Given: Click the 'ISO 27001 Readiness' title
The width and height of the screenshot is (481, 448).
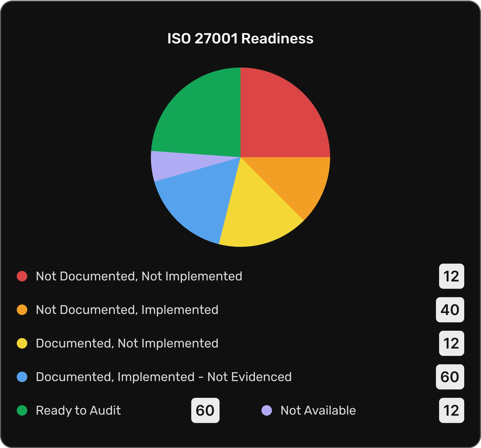Looking at the screenshot, I should tap(240, 39).
